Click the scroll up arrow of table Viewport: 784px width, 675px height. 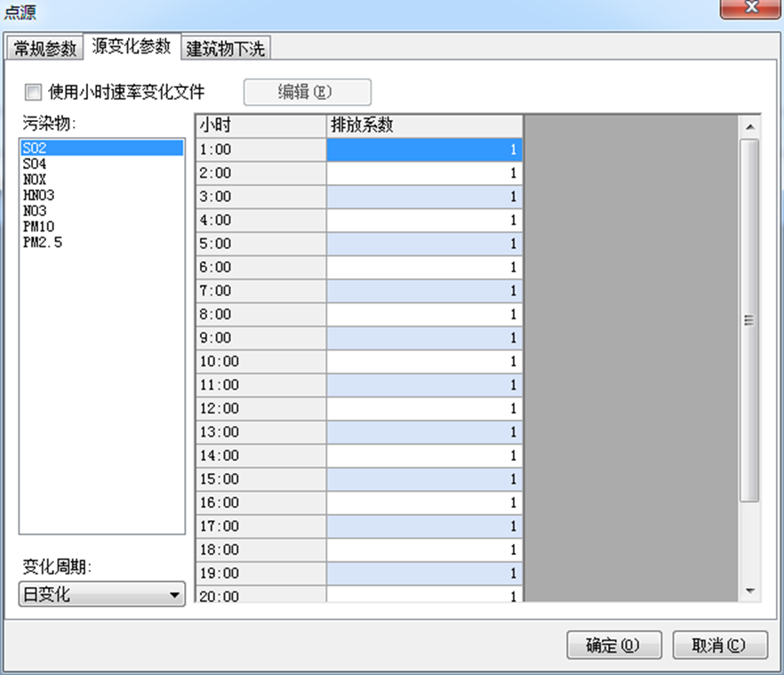point(749,125)
